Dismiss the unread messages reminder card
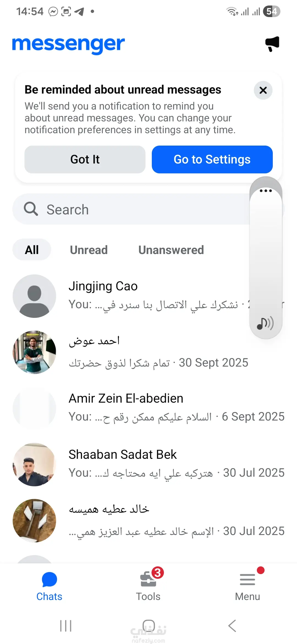Screen dimensions: 297x644 (x=263, y=90)
